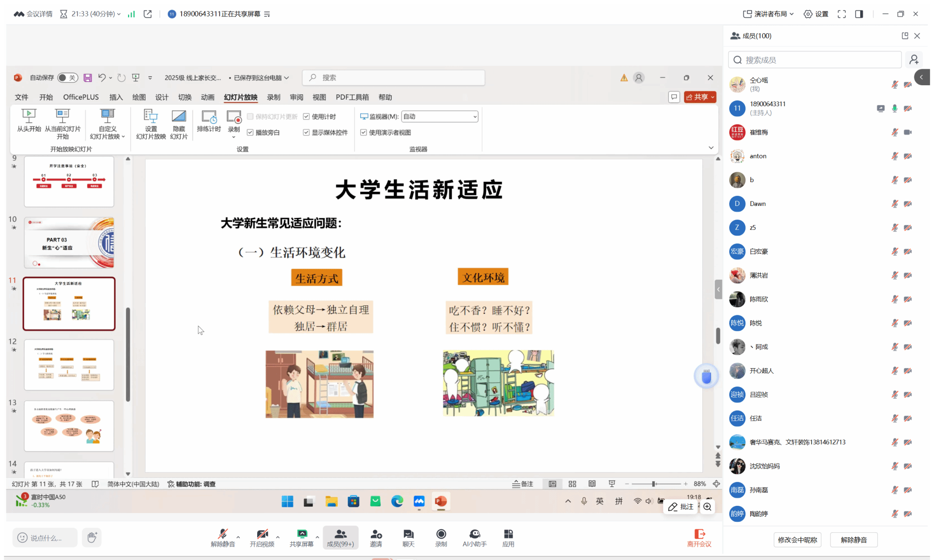Switch to the 动画 ribbon tab
934x560 pixels.
click(x=208, y=97)
